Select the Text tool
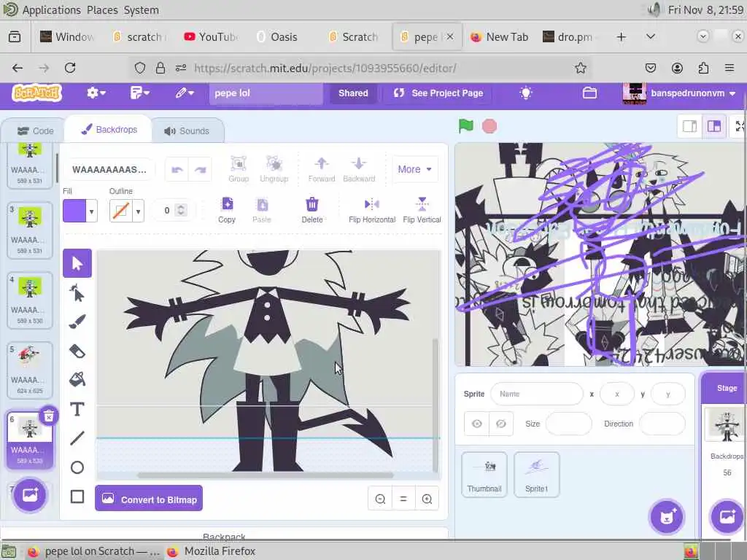This screenshot has height=560, width=747. [x=77, y=409]
